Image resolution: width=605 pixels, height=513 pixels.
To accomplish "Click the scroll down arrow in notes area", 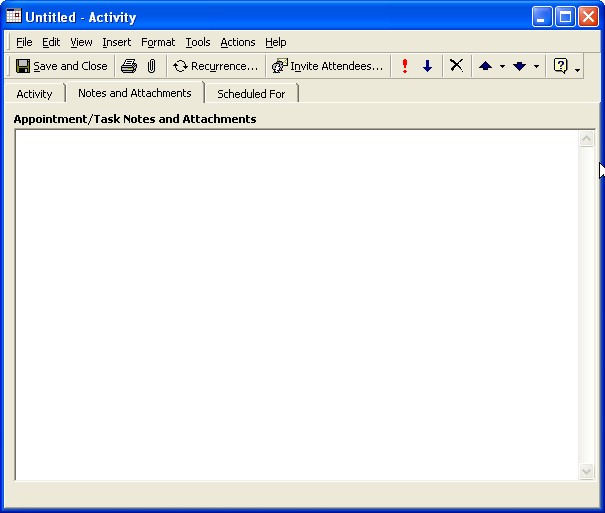I will pyautogui.click(x=587, y=471).
